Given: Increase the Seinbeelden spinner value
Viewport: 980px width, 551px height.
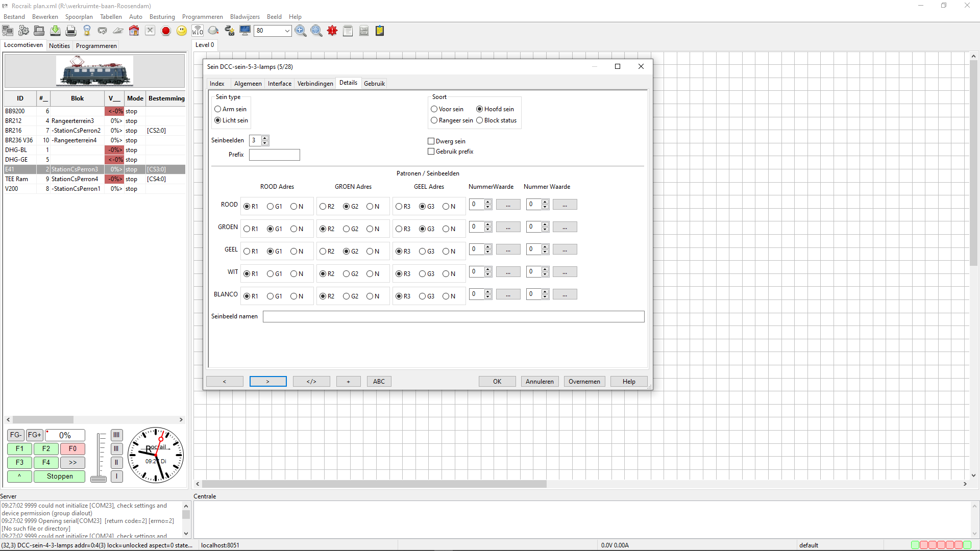Looking at the screenshot, I should pyautogui.click(x=264, y=138).
